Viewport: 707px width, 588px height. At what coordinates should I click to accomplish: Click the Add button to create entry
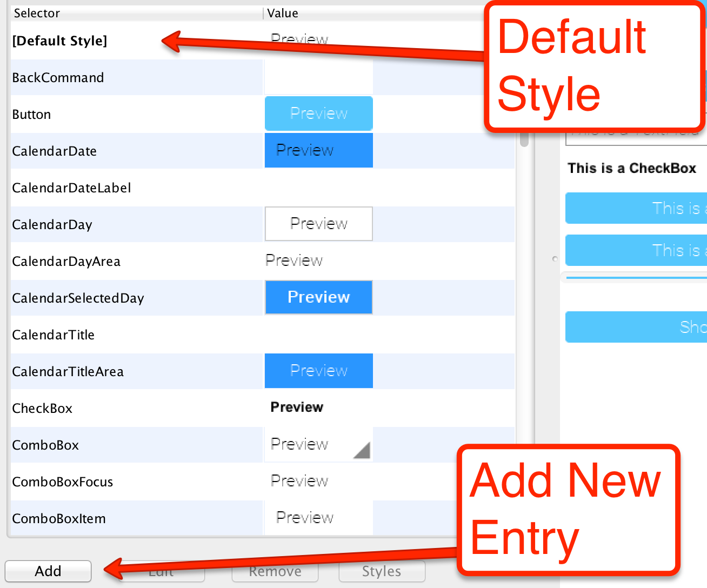click(x=48, y=571)
